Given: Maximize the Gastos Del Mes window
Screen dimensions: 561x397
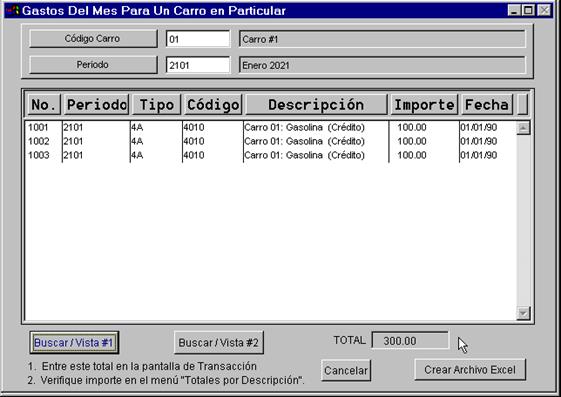Looking at the screenshot, I should [x=528, y=10].
